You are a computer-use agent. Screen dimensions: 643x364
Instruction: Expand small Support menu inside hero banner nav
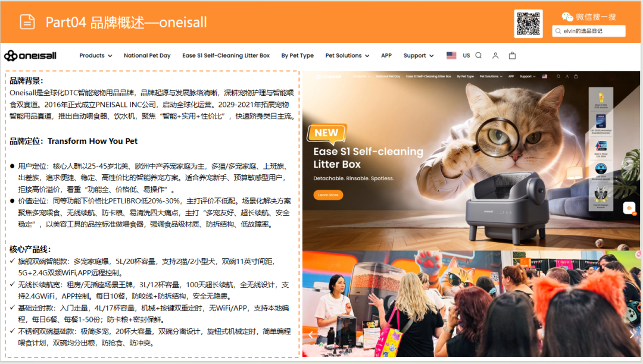tap(527, 77)
